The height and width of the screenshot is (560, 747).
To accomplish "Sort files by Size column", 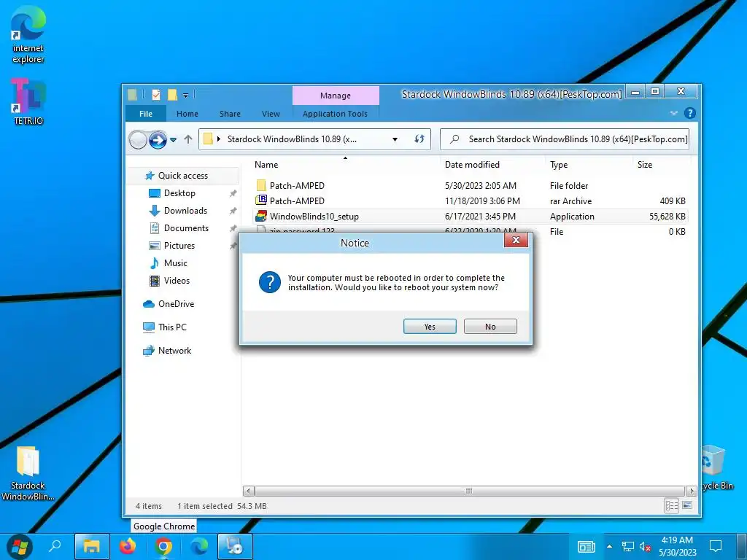I will (x=645, y=165).
